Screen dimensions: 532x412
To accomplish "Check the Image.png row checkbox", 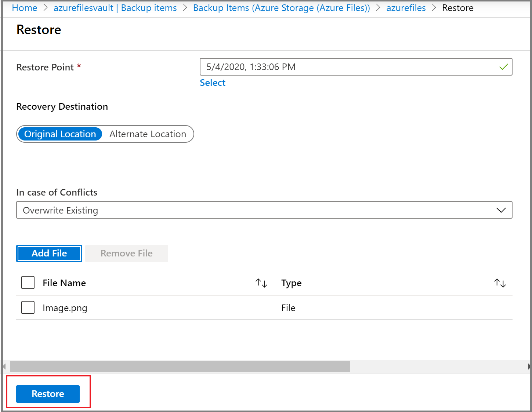I will (28, 307).
